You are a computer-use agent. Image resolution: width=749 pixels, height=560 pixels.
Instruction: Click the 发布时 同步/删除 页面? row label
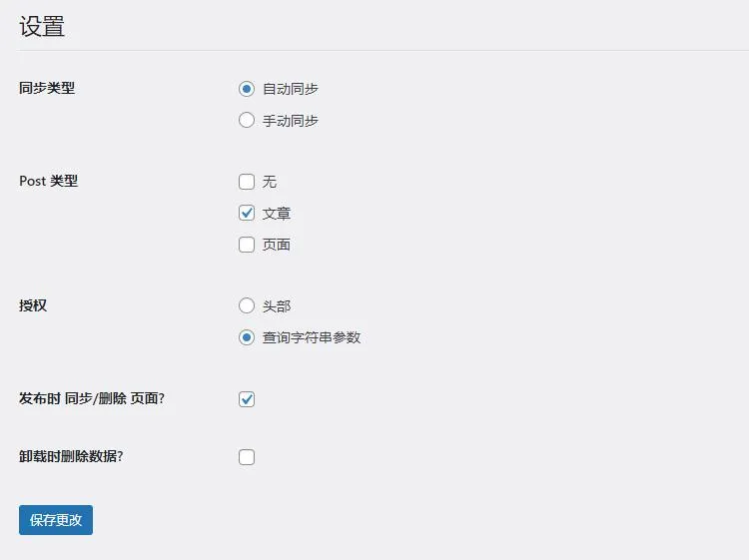(92, 398)
